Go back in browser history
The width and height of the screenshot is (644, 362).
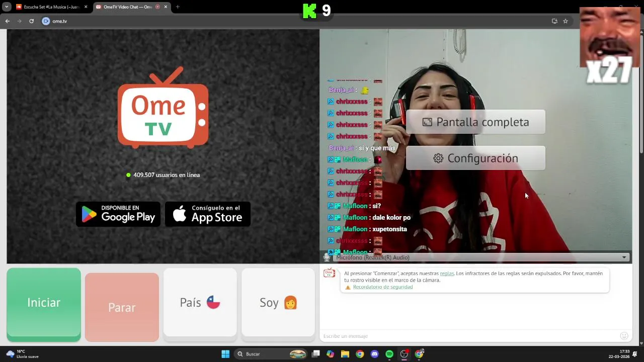(7, 21)
